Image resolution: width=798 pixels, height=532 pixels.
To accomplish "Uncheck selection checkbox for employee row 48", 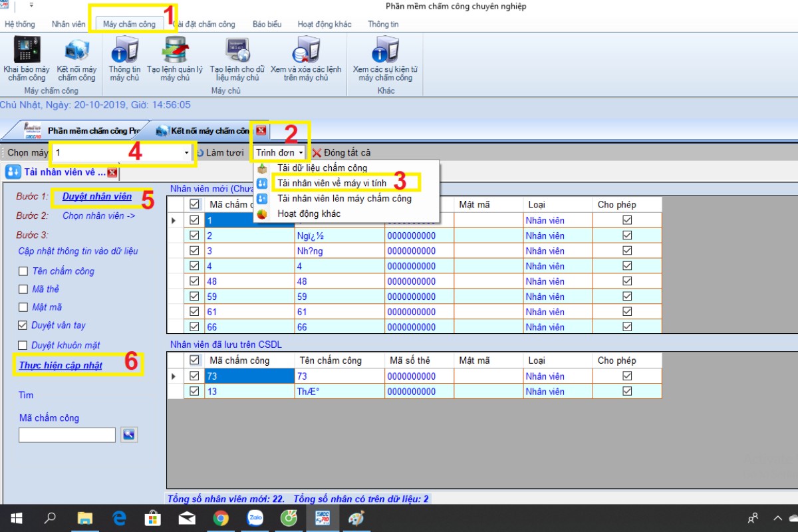I will click(194, 281).
